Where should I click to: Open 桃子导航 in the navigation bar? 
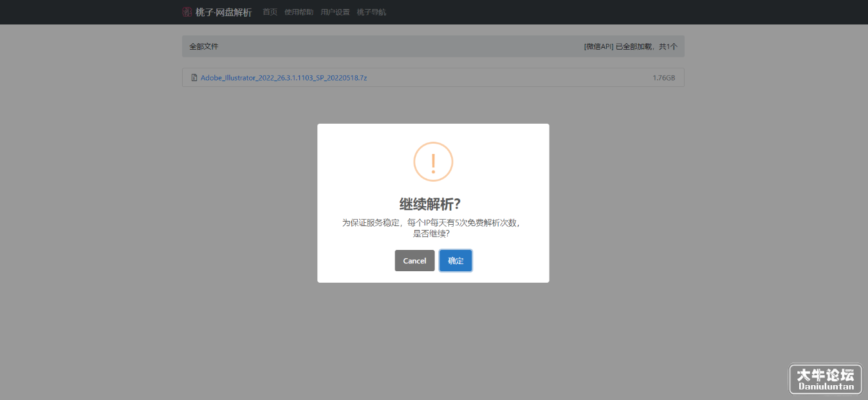[x=371, y=12]
